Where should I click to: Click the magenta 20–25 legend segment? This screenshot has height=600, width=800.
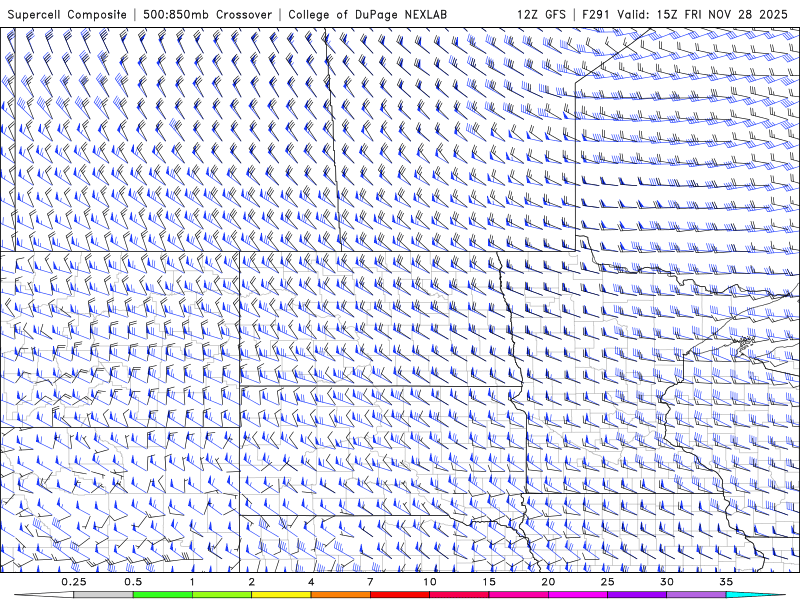pyautogui.click(x=578, y=595)
